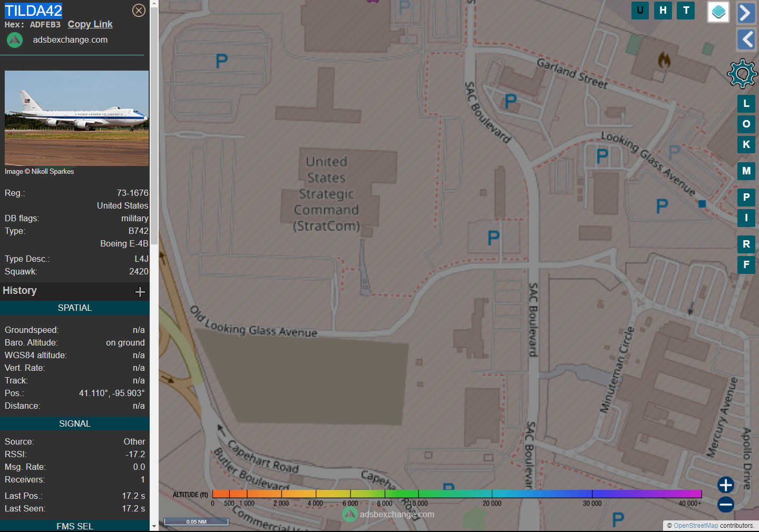Open the Boeing E-4B aircraft photo
Screen dimensions: 759x532
[77, 118]
